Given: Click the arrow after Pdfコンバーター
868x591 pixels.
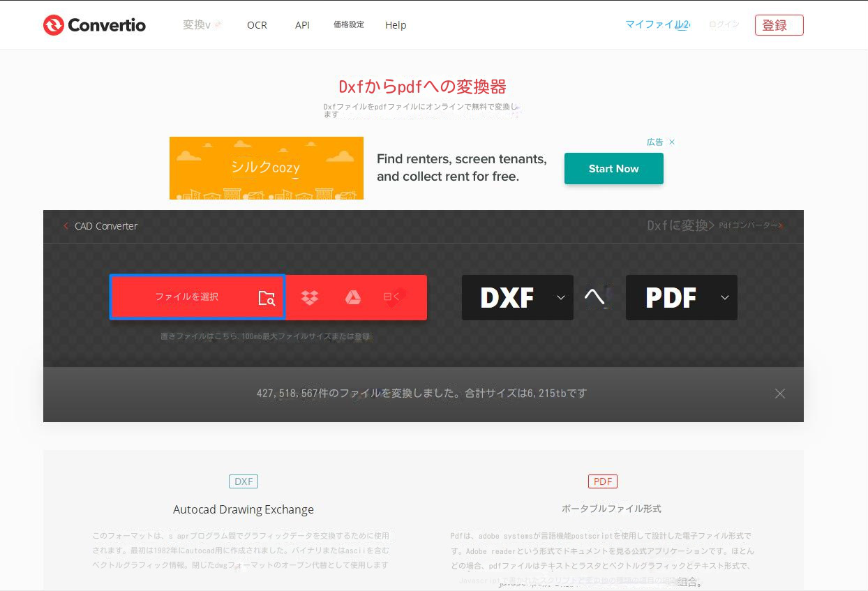Looking at the screenshot, I should pyautogui.click(x=781, y=226).
